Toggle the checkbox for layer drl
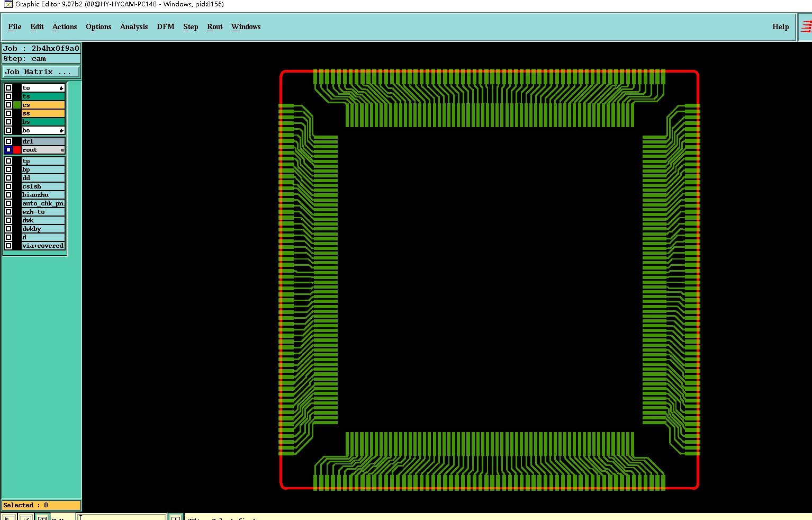Screen dimensions: 812x520 8,141
